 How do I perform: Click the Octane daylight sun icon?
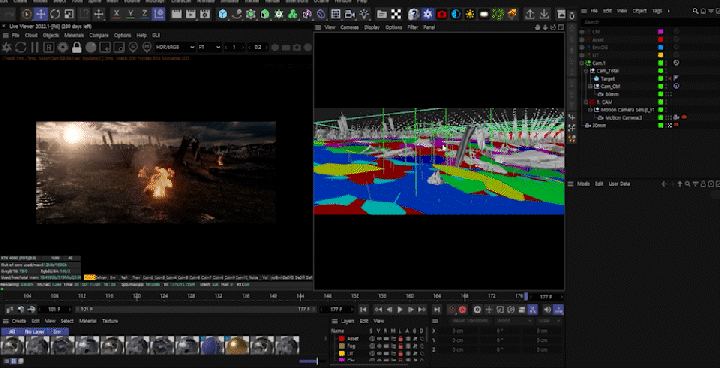[x=470, y=14]
